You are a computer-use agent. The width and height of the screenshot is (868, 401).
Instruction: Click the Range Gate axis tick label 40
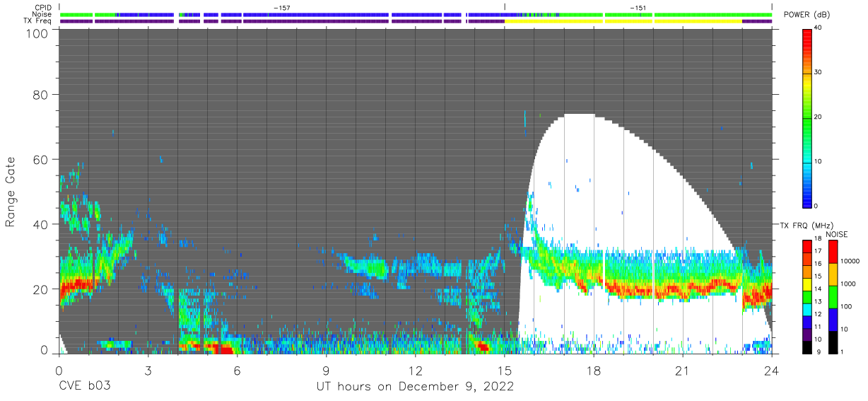coord(40,224)
